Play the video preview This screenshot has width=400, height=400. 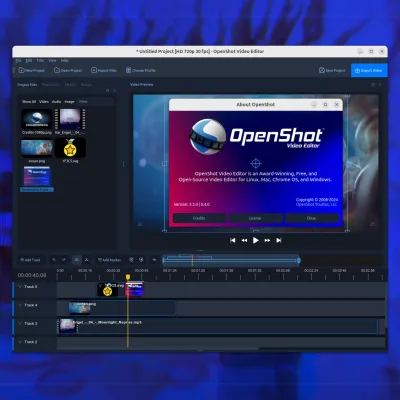tap(256, 240)
